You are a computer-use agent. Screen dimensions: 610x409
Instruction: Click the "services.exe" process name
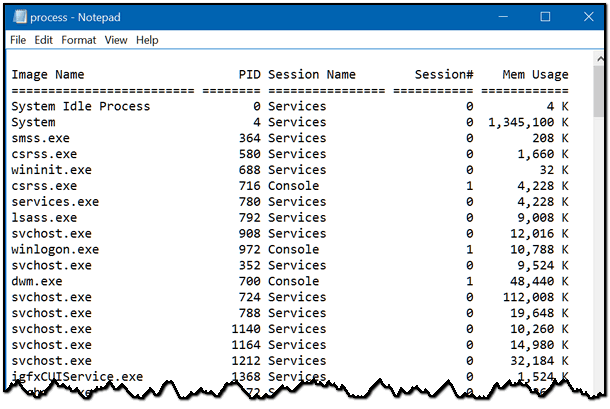tap(55, 202)
